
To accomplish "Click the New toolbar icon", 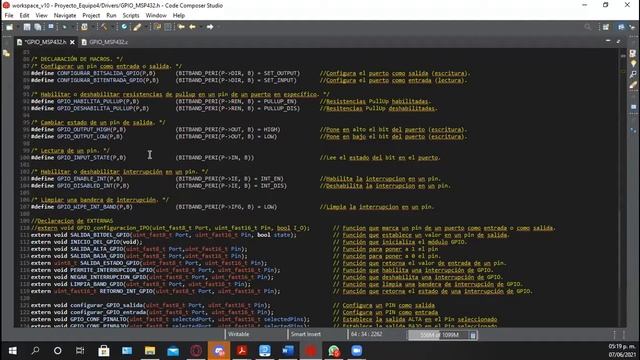I will pos(9,27).
